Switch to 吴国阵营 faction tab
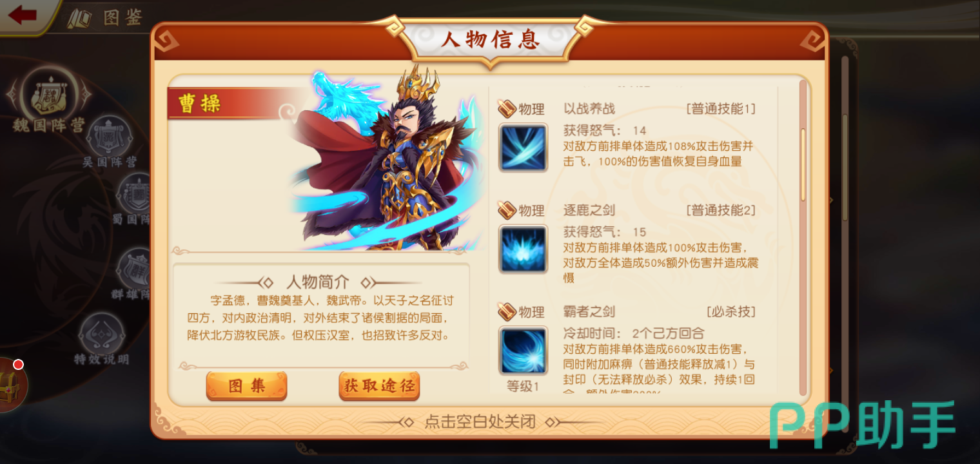This screenshot has height=464, width=980. click(110, 142)
